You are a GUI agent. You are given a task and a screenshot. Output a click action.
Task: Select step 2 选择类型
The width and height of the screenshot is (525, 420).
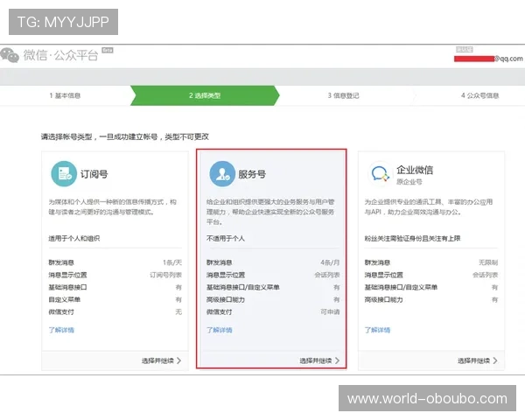(205, 95)
